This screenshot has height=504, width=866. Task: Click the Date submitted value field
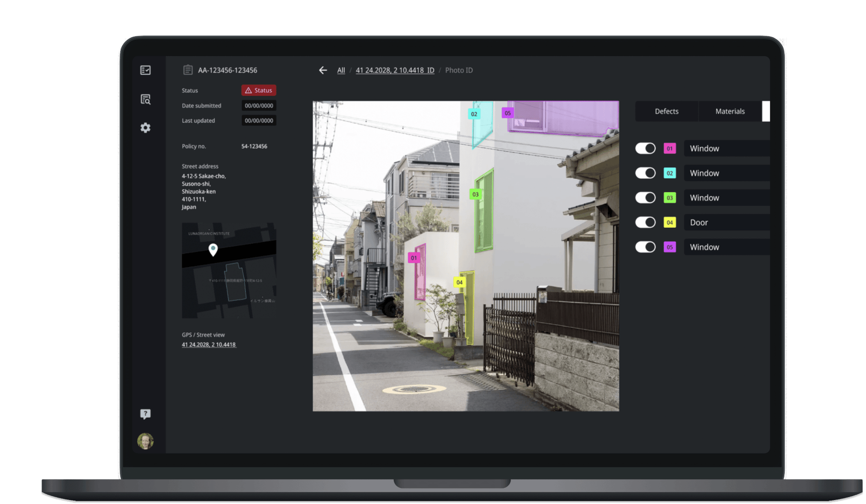coord(259,106)
